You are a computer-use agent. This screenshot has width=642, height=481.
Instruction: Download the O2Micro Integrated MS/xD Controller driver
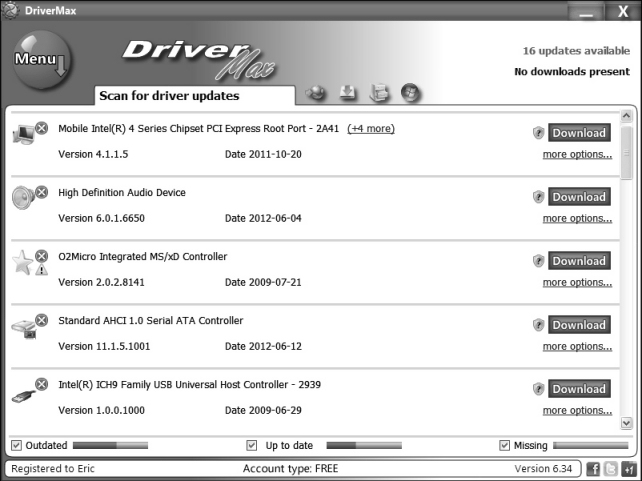[x=579, y=261]
